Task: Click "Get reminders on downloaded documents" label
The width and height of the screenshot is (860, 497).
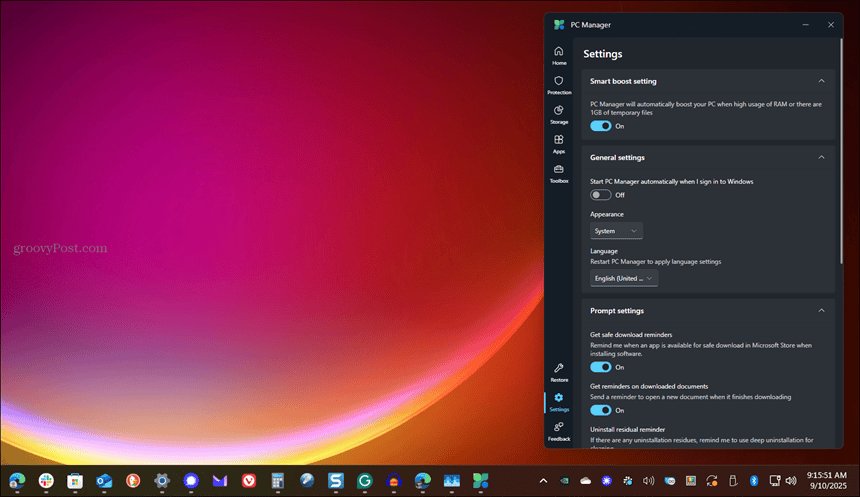Action: click(649, 386)
